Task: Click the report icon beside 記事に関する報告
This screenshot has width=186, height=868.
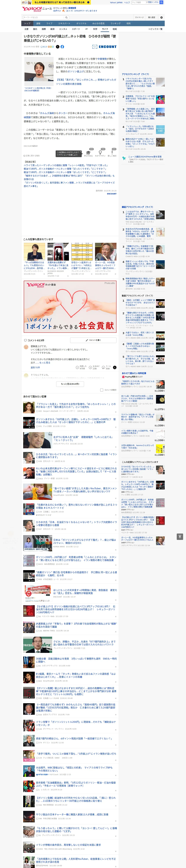Action: pos(25,156)
